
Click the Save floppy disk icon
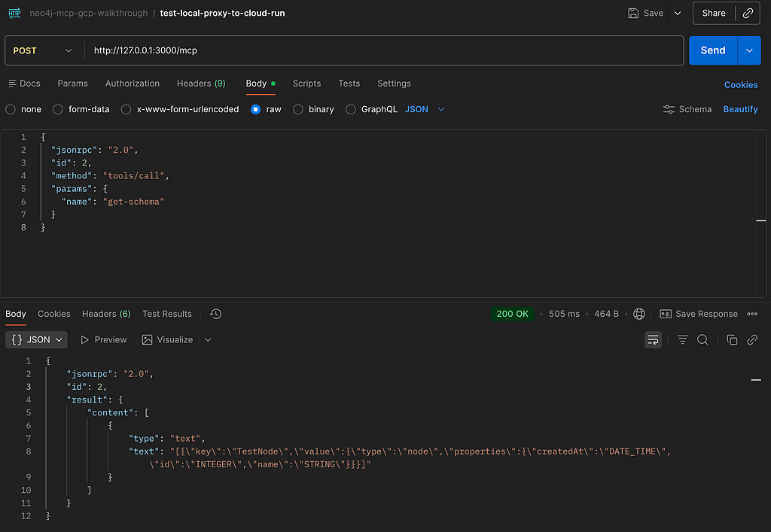[x=633, y=14]
